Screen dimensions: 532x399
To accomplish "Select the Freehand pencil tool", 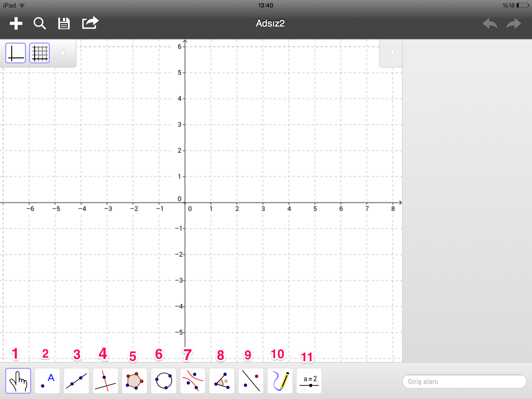I will point(280,381).
